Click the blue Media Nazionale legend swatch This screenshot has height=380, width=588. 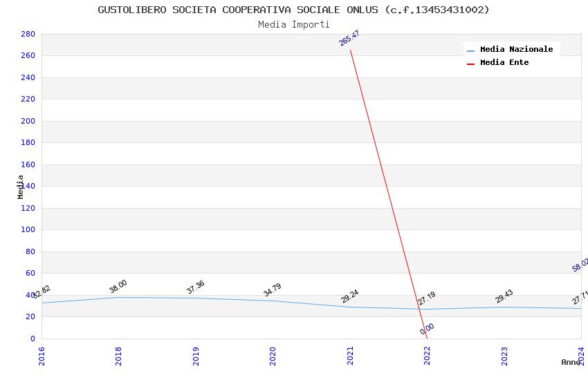(470, 50)
